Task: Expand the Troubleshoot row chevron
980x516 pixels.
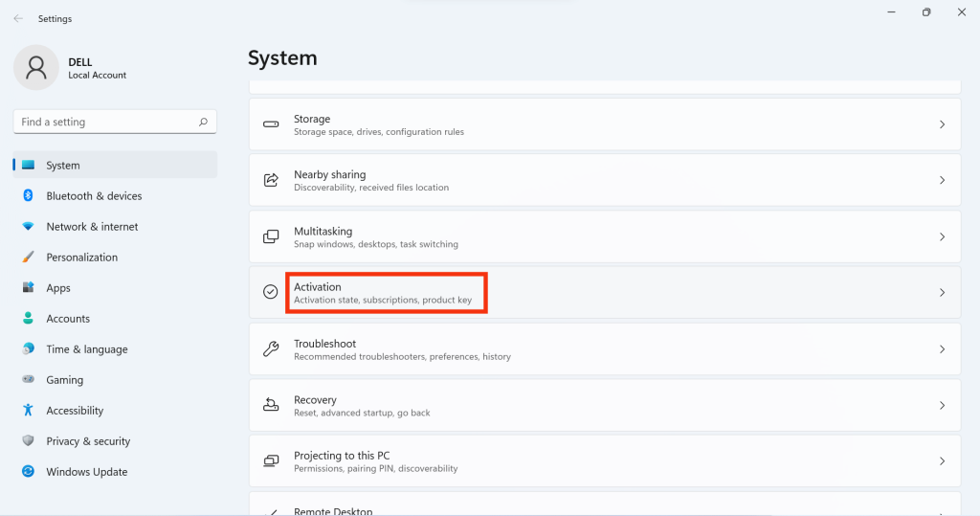Action: point(942,349)
